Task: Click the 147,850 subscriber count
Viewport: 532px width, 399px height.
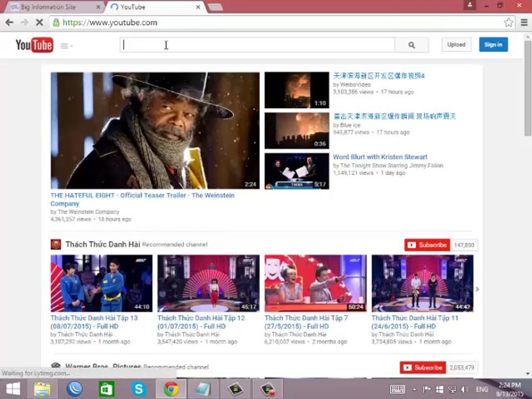Action: coord(464,245)
